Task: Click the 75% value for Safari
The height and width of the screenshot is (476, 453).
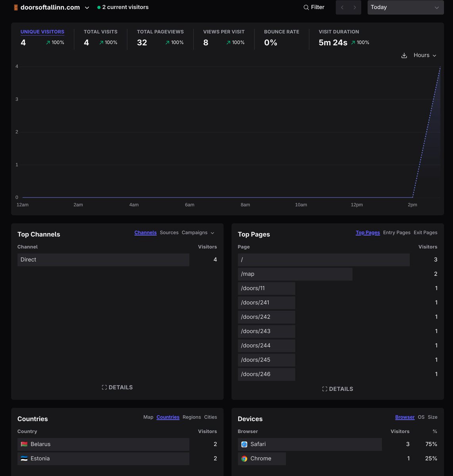Action: 431,444
